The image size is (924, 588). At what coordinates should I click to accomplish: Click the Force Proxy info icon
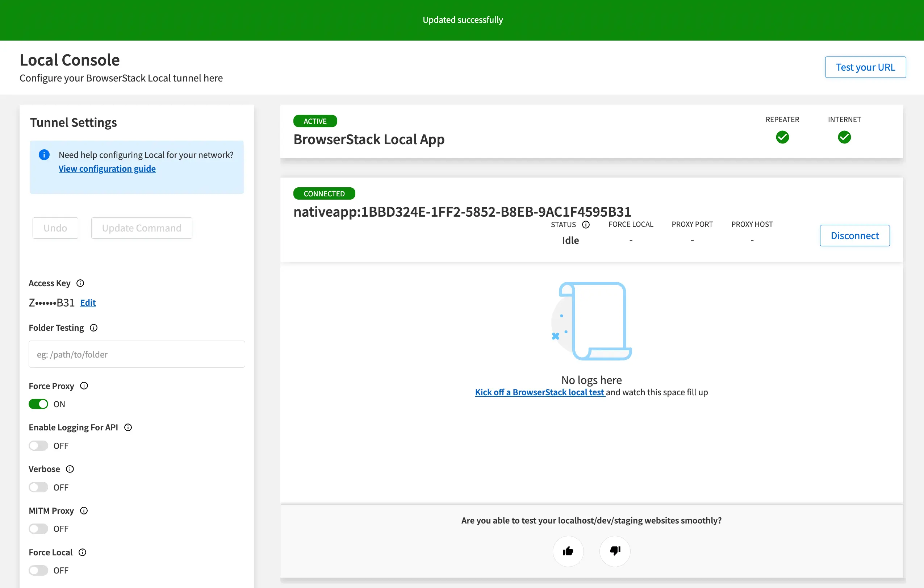[x=84, y=386]
